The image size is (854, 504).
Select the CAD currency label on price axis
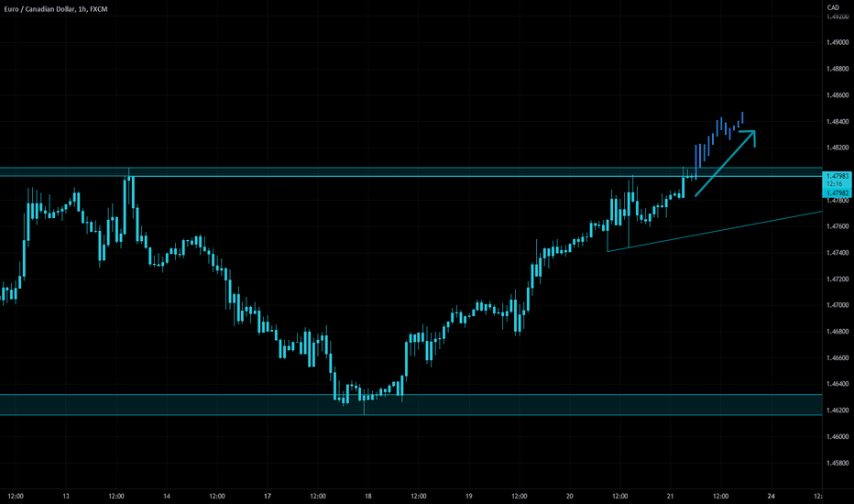click(833, 7)
